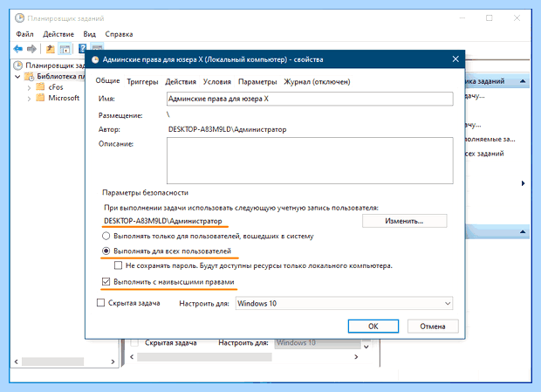
Task: Click the Изменить... button
Action: click(x=404, y=221)
